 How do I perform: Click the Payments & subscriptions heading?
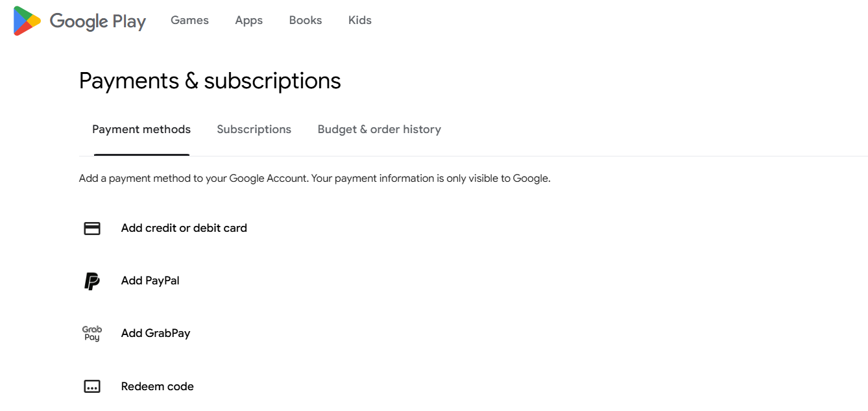tap(210, 81)
